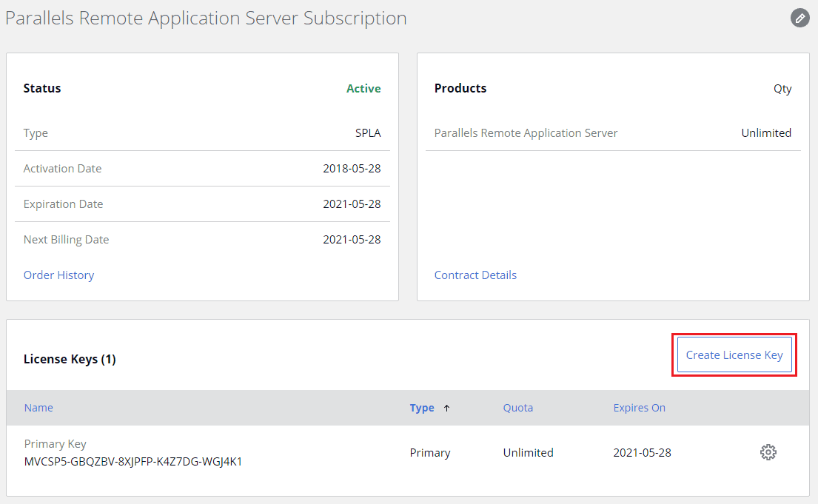Open the Primary Key settings gear

click(x=768, y=452)
